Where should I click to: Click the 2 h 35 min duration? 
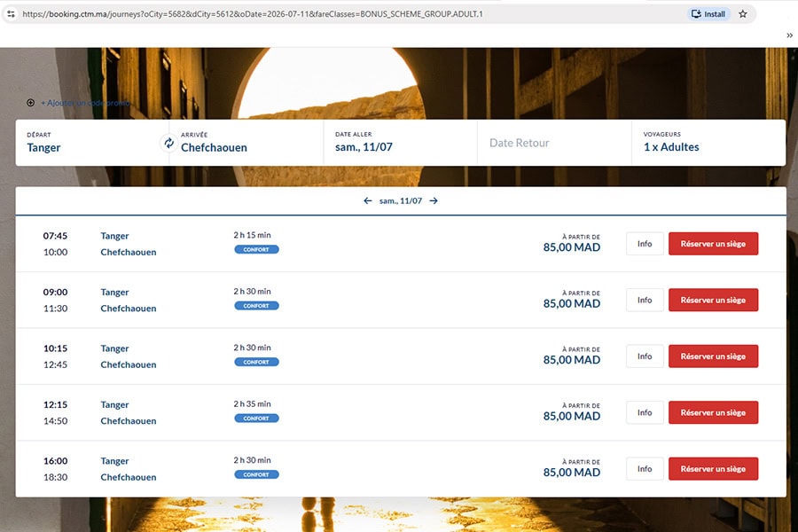point(253,403)
